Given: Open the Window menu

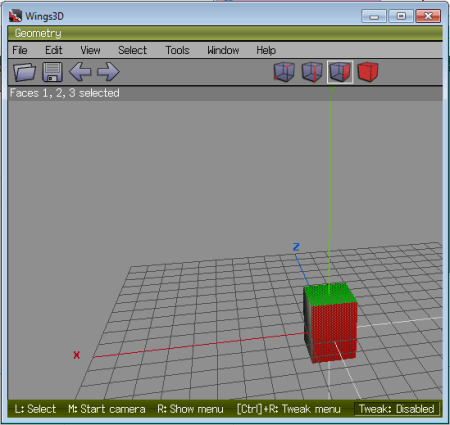Looking at the screenshot, I should point(223,50).
